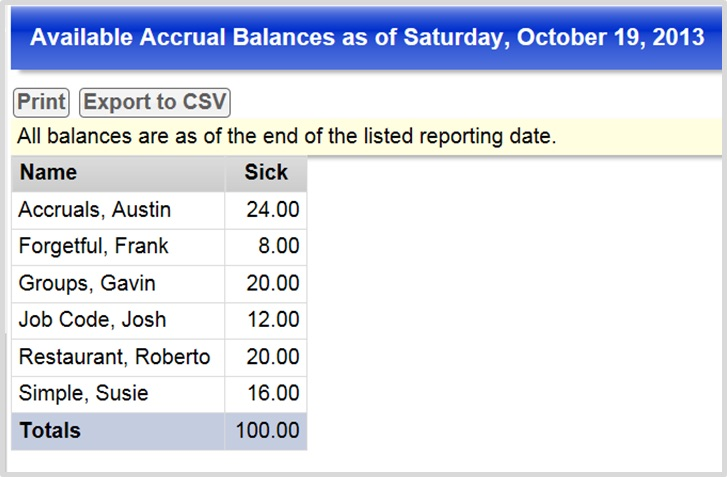This screenshot has height=477, width=727.
Task: Click the Accruals, Austin name cell
Action: [118, 210]
